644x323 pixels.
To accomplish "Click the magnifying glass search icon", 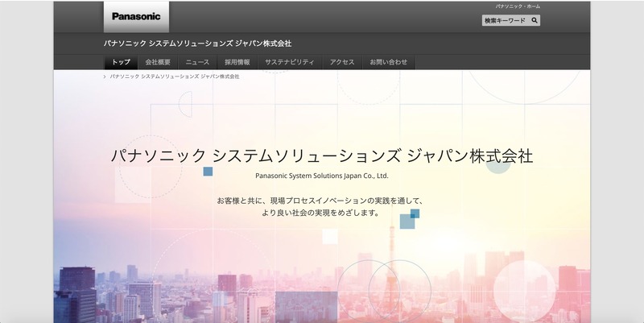I will coord(535,20).
